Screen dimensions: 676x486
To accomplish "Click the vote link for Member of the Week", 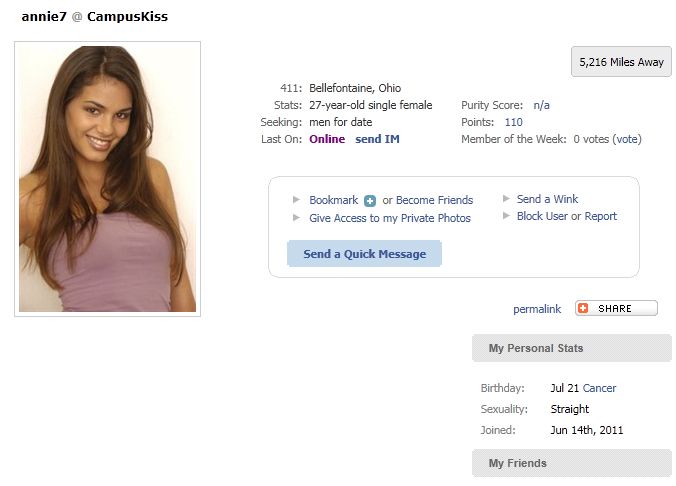I will (x=626, y=139).
